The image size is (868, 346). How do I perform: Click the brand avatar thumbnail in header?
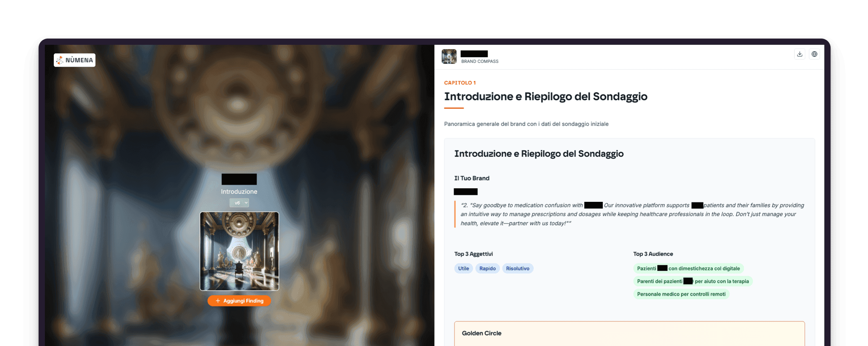449,56
